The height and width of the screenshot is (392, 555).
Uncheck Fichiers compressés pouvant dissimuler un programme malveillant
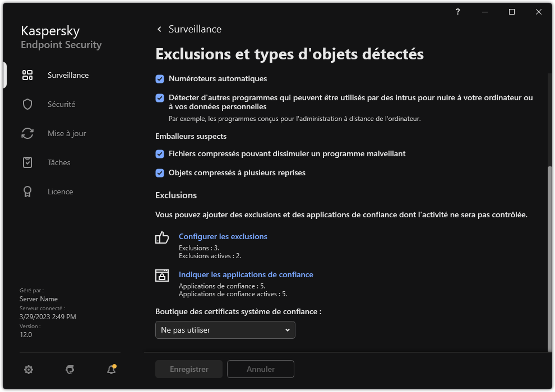pyautogui.click(x=159, y=153)
